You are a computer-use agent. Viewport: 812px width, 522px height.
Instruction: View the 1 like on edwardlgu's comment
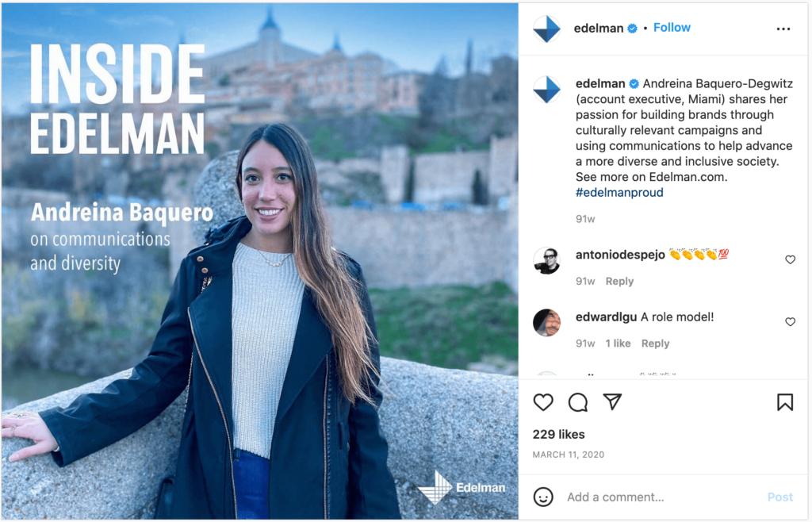click(x=618, y=344)
